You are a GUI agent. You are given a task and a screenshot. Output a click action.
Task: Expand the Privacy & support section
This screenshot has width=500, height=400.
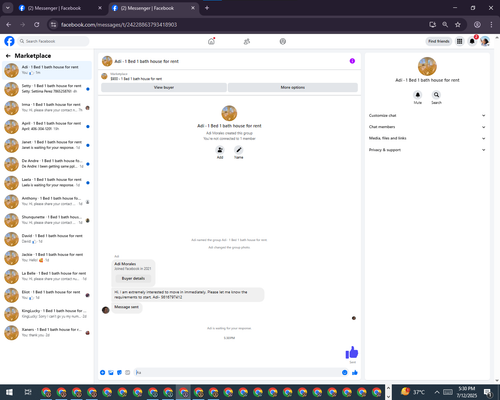pyautogui.click(x=427, y=150)
